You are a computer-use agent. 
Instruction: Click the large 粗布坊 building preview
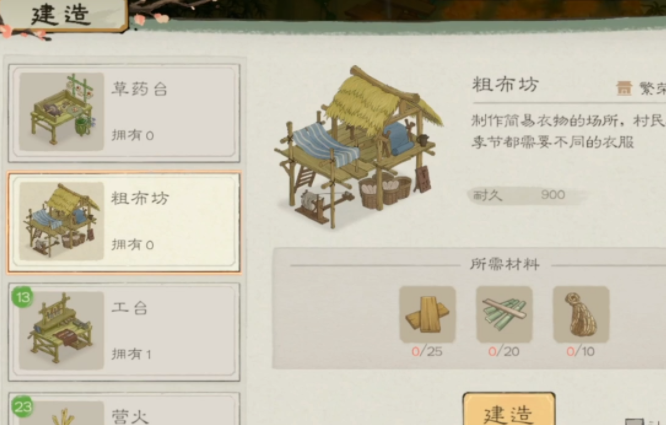[x=359, y=146]
